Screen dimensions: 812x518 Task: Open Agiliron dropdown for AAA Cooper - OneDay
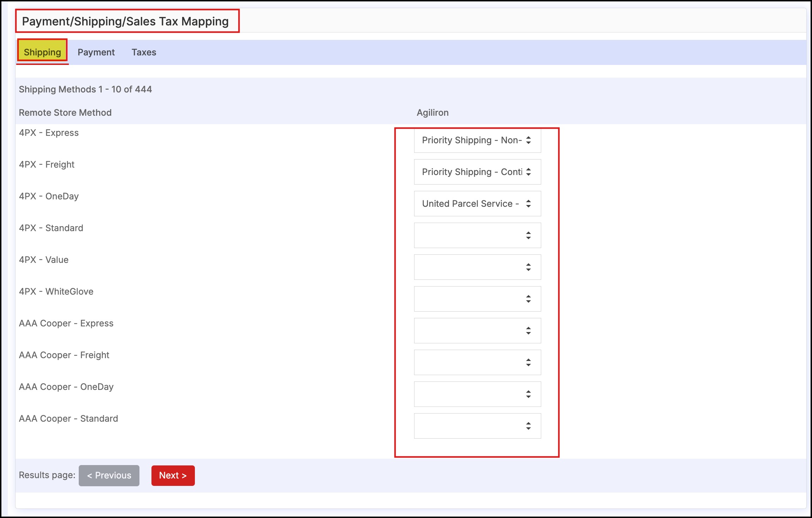pyautogui.click(x=477, y=394)
